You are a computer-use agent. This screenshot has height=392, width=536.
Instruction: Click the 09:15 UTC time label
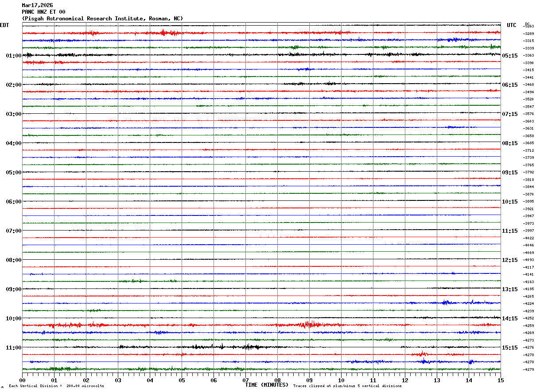510,173
